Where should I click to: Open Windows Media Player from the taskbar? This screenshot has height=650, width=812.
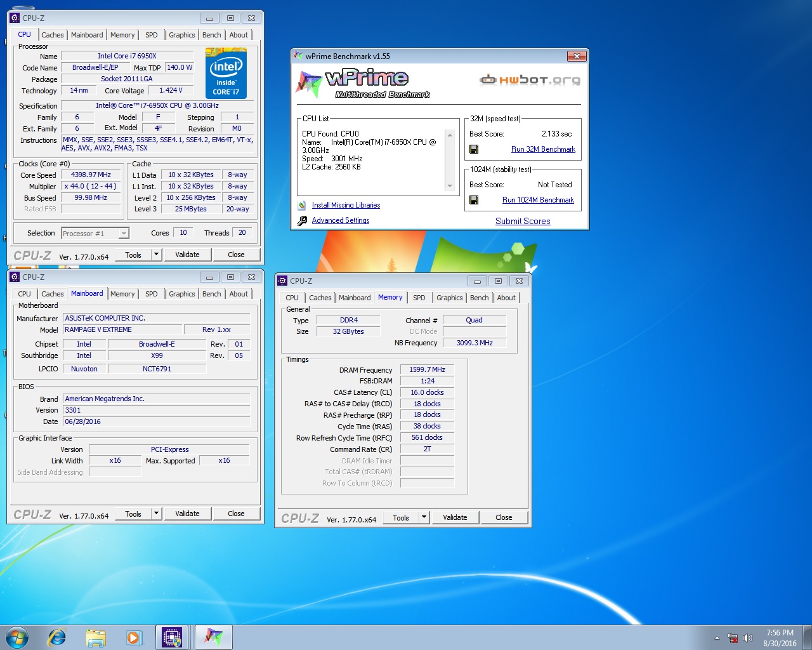[x=134, y=637]
